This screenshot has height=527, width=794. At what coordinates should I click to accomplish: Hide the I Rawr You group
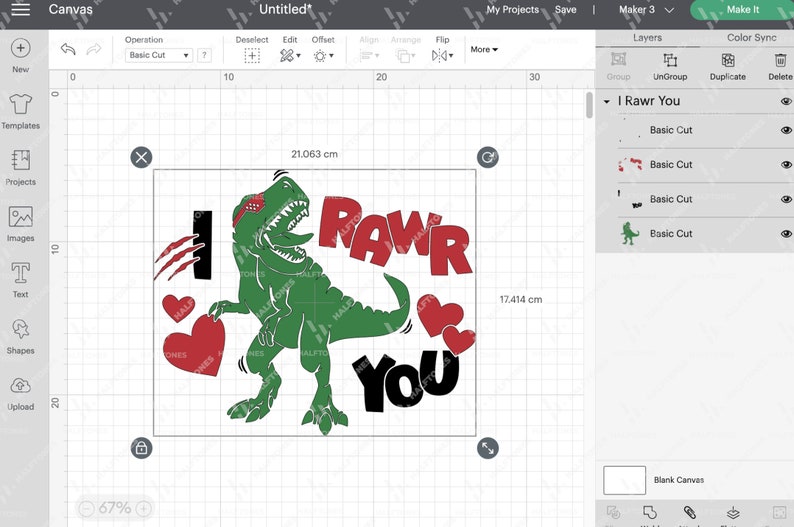[x=786, y=101]
